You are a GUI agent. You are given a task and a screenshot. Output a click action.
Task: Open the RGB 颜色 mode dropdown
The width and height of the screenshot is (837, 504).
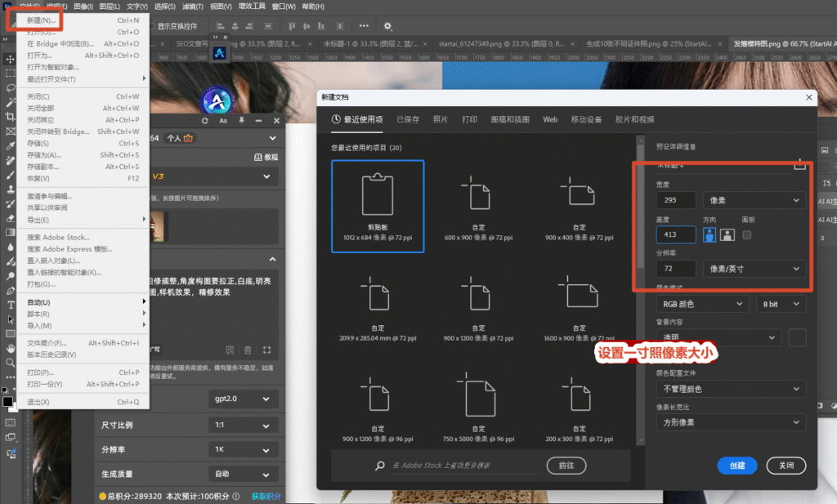pos(702,304)
